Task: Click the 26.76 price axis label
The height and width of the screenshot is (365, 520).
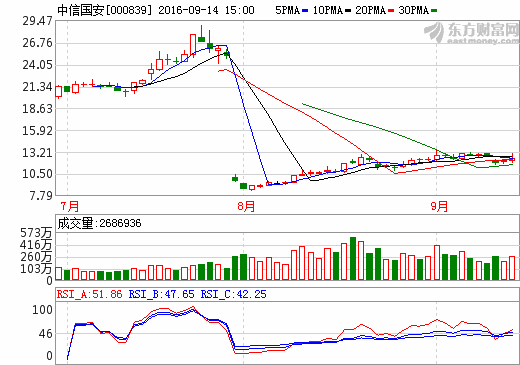Action: [x=37, y=43]
